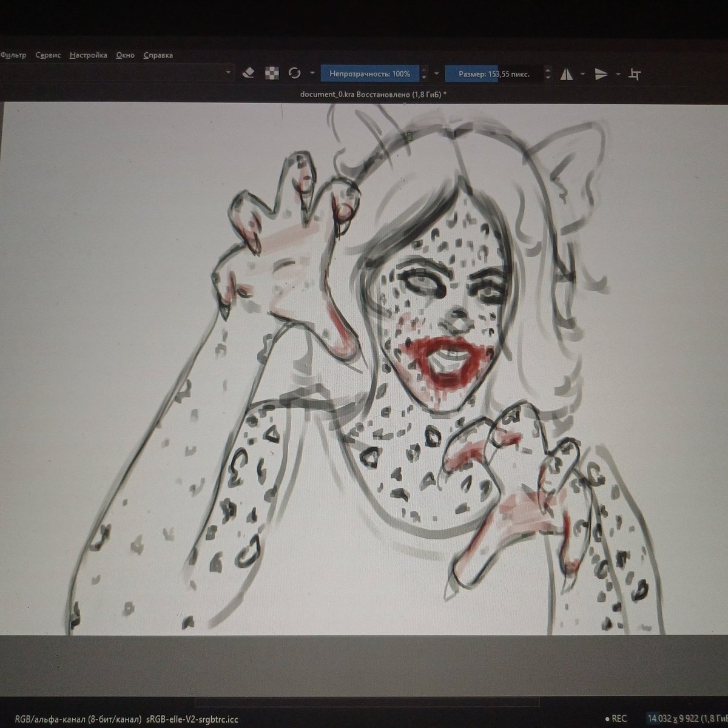Adjust the Размер 153,55 пикс. slider

click(x=494, y=74)
